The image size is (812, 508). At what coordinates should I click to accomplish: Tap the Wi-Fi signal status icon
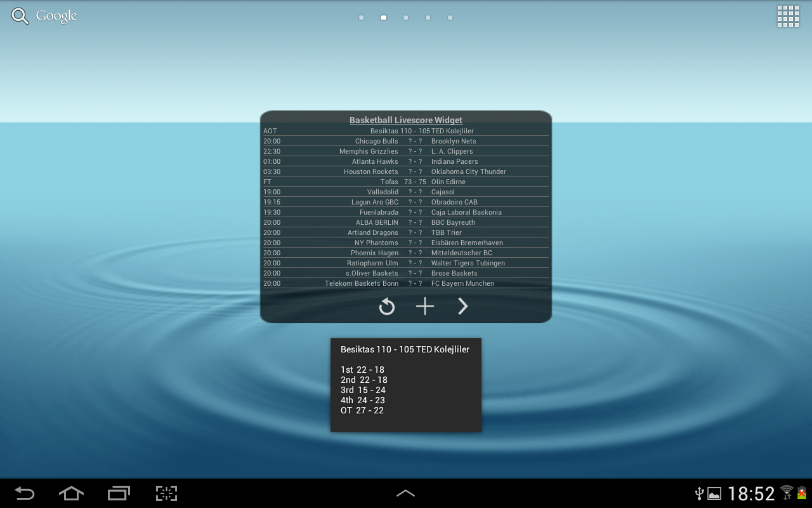click(787, 492)
